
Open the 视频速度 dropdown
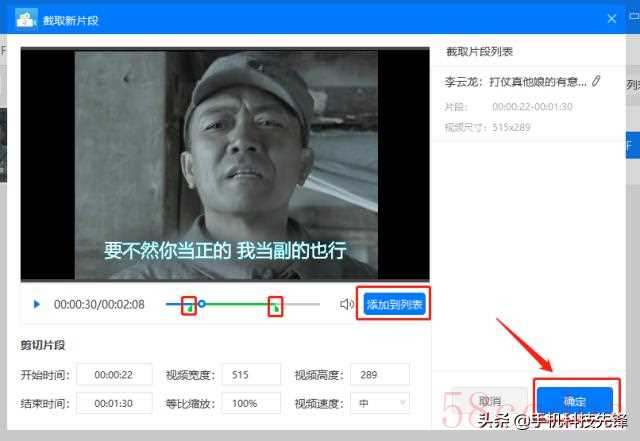pyautogui.click(x=380, y=403)
